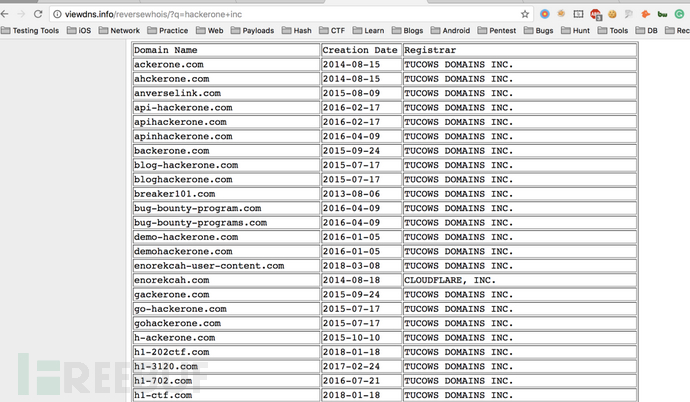Open the Blogs bookmark folder

coord(407,30)
